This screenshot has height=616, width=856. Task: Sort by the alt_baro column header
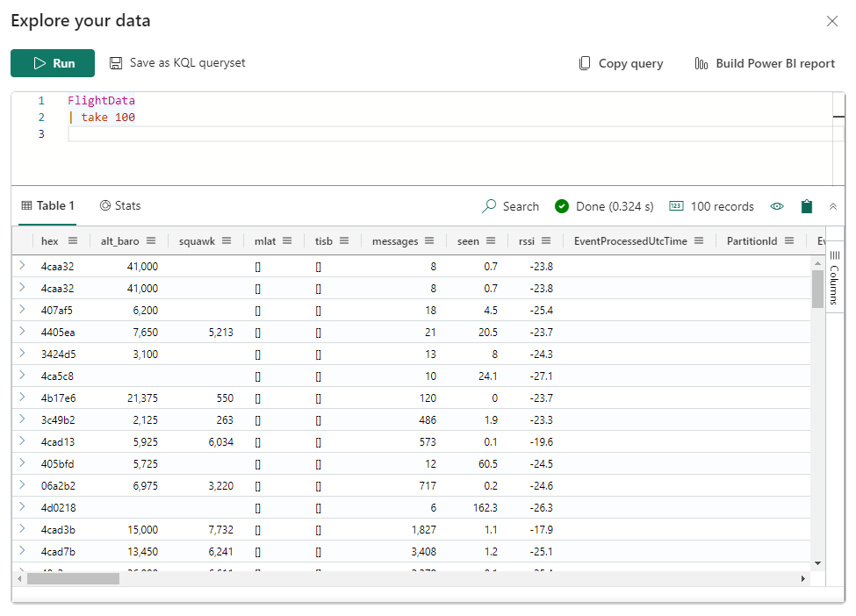[120, 241]
